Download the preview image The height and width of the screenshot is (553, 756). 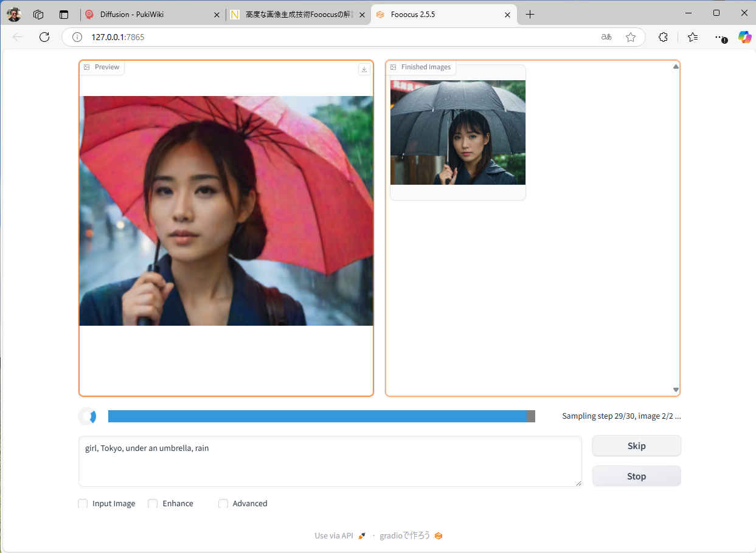pos(364,69)
